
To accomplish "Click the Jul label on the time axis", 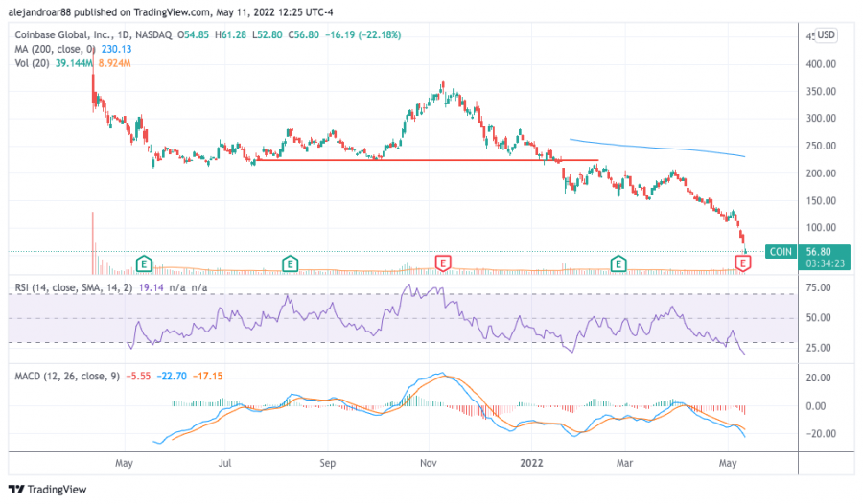I will (x=224, y=463).
